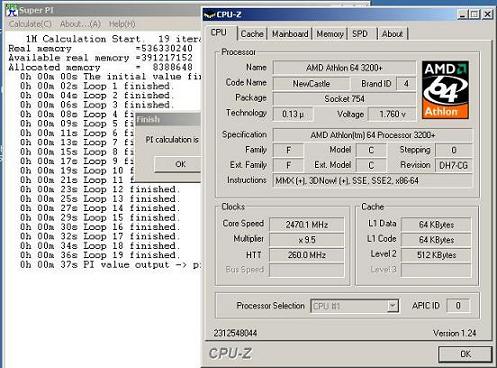This screenshot has width=497, height=368.
Task: Open the Help menu in Super PI
Action: tap(122, 24)
